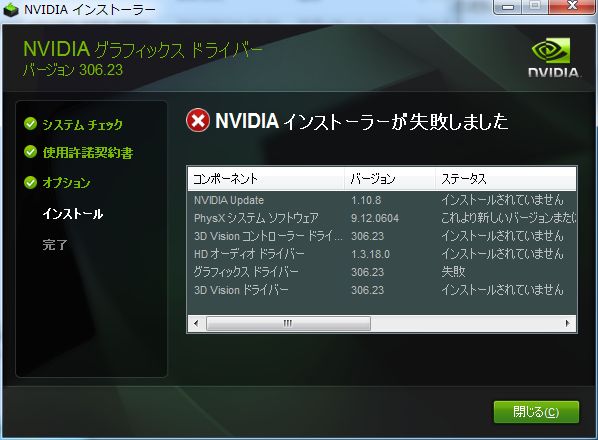Select the 3D Vision ドライバー row
Viewport: 598px width, 440px height.
pos(382,290)
